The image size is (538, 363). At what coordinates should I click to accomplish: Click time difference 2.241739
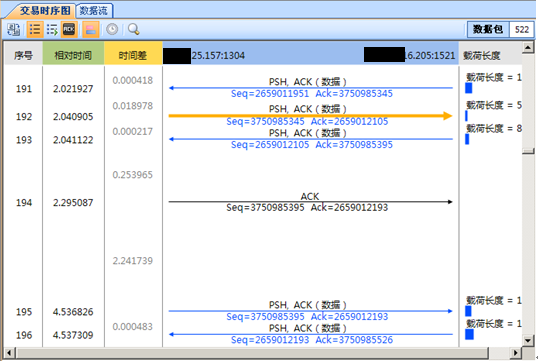132,261
